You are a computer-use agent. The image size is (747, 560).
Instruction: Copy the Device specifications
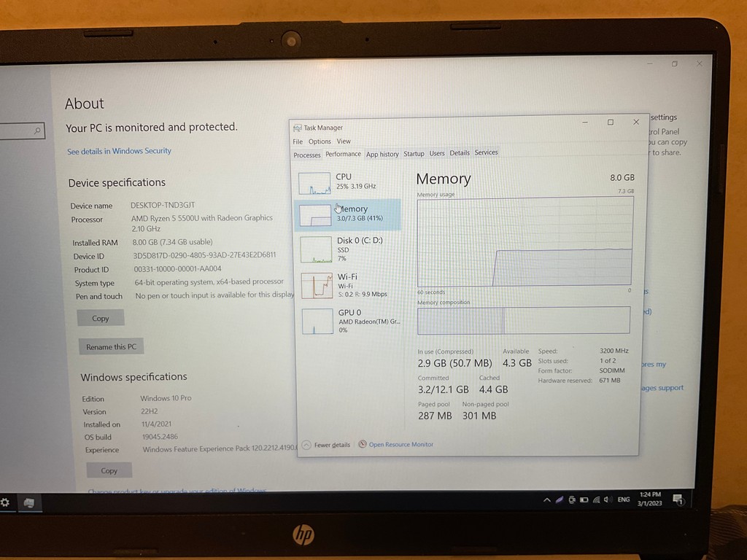101,318
